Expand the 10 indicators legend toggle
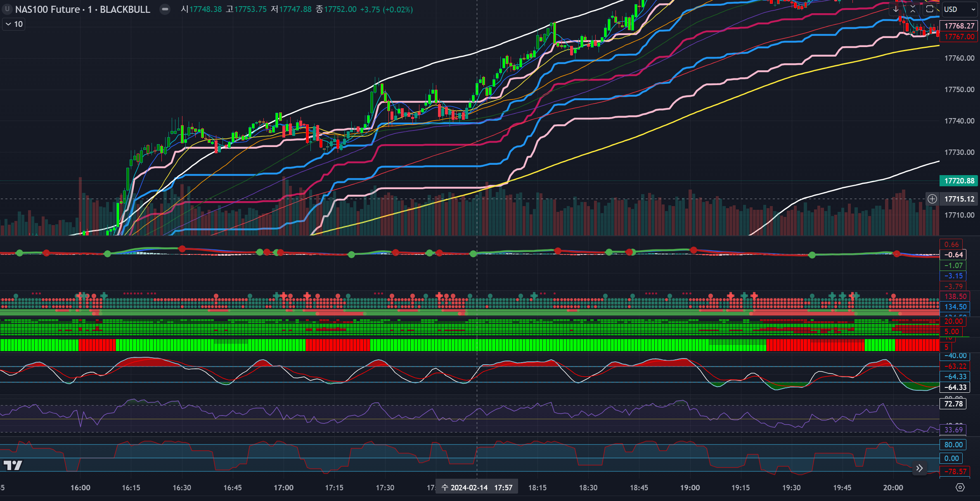Viewport: 980px width, 501px height. (x=14, y=24)
